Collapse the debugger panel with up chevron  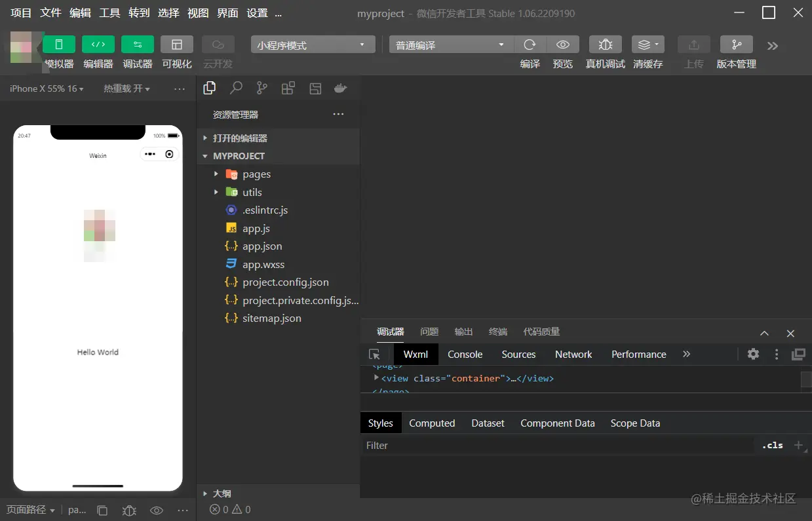pyautogui.click(x=764, y=333)
